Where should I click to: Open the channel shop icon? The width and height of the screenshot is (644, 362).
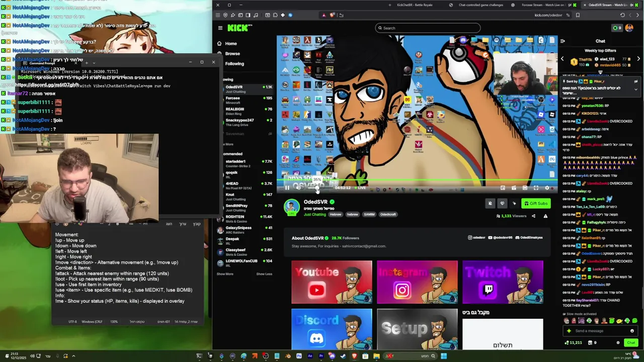[x=592, y=343]
